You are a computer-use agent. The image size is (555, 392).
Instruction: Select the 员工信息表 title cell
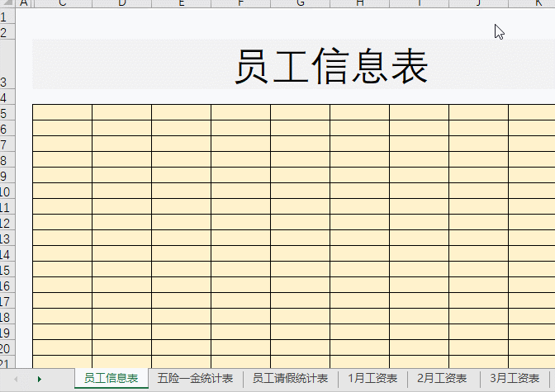330,65
